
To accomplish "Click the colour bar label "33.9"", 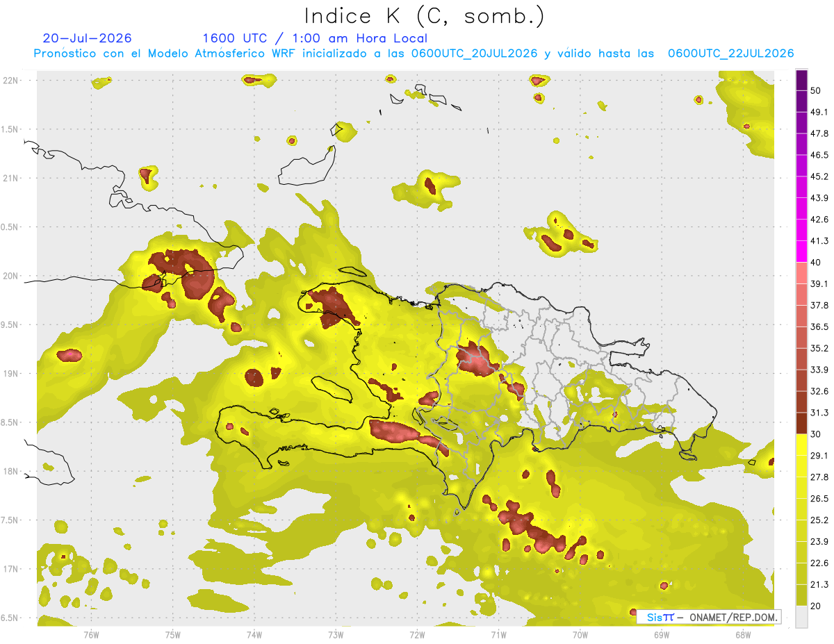I will (819, 370).
